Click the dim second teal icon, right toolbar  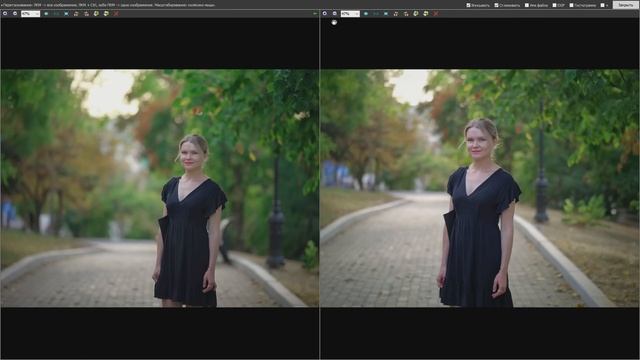click(x=376, y=13)
